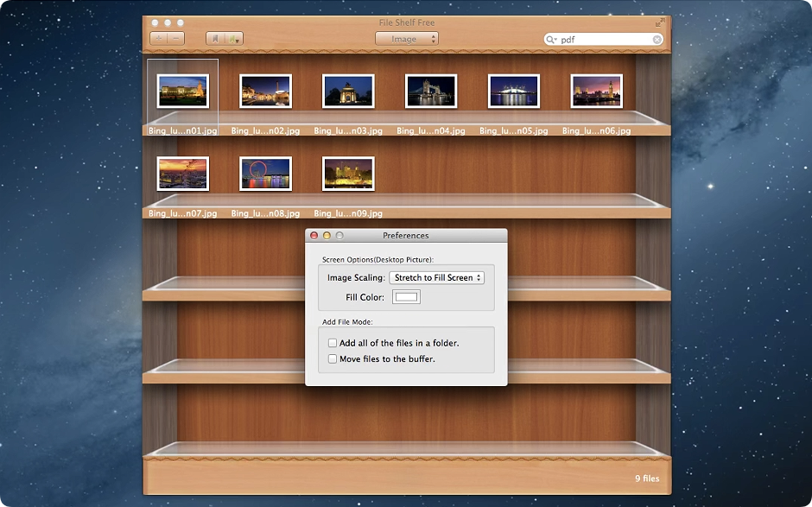The image size is (812, 507).
Task: Select Tower Bridge thumbnail n04
Action: tap(431, 92)
